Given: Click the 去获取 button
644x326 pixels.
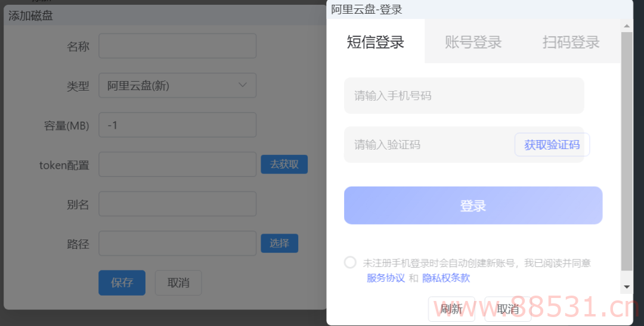Looking at the screenshot, I should tap(284, 164).
